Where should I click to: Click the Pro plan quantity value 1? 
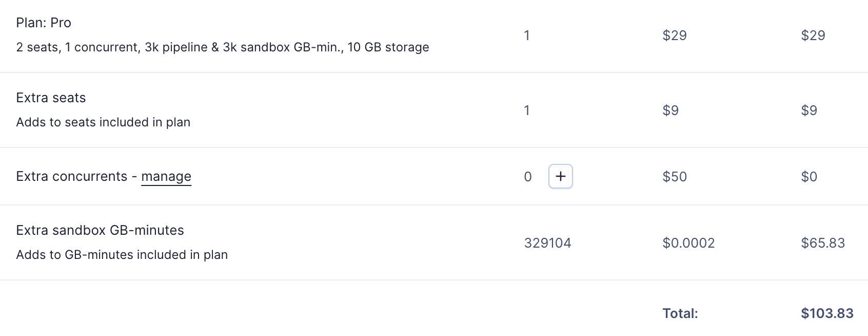pyautogui.click(x=527, y=35)
